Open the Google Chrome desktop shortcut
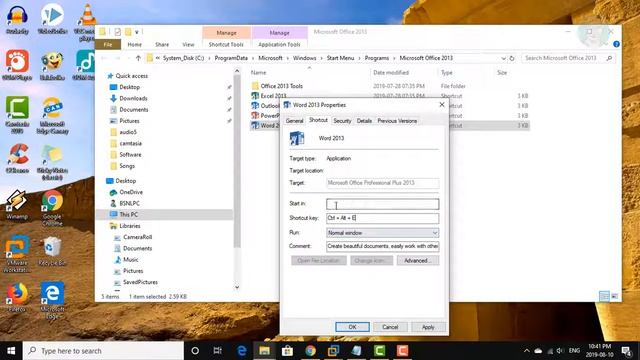Viewport: 640px width, 360px height. pyautogui.click(x=52, y=208)
